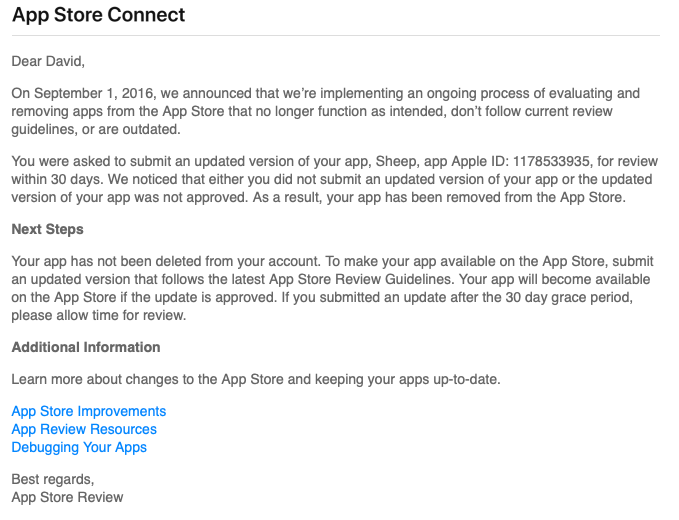This screenshot has width=679, height=520.
Task: Follow the Debugging Your Apps link
Action: [79, 447]
